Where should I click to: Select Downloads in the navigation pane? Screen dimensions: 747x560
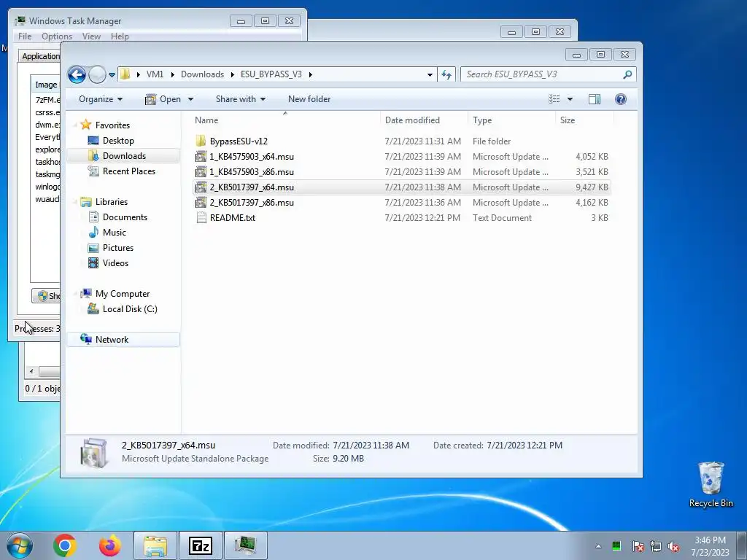coord(124,156)
